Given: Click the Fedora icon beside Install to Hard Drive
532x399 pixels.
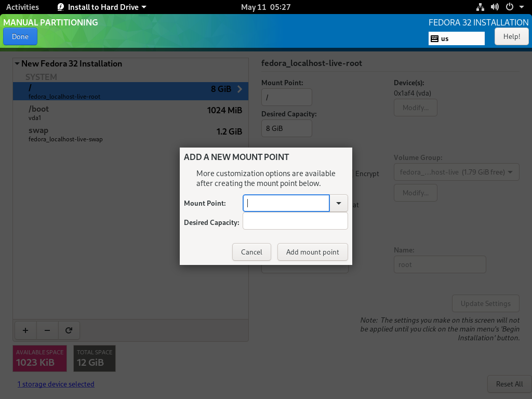Looking at the screenshot, I should coord(61,7).
